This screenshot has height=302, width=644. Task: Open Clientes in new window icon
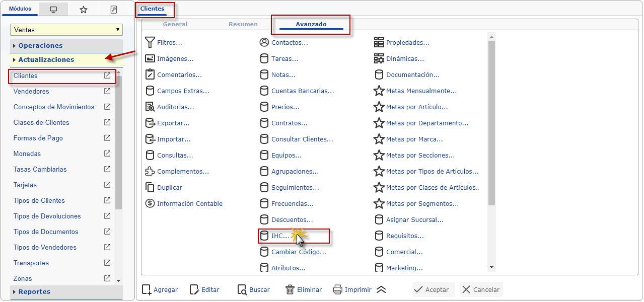107,75
